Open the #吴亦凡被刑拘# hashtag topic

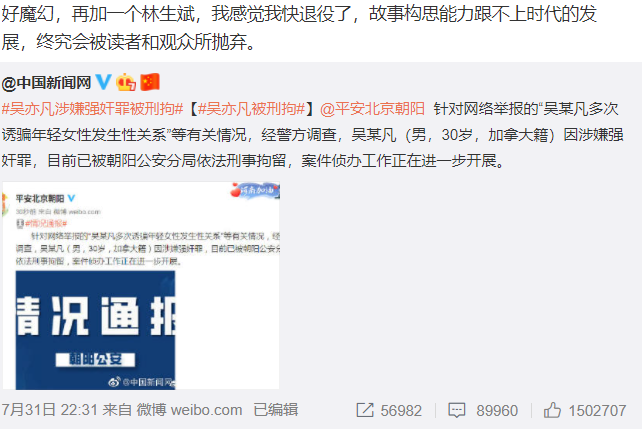click(x=251, y=109)
